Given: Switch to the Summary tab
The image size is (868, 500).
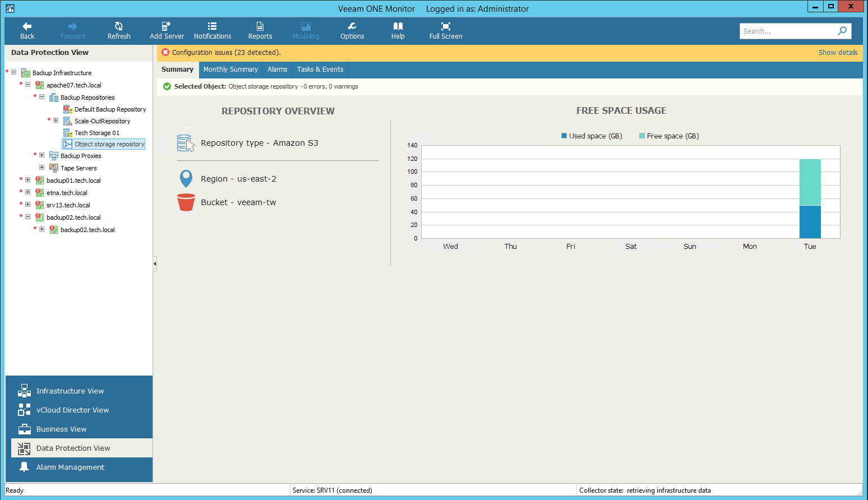Looking at the screenshot, I should [x=177, y=70].
